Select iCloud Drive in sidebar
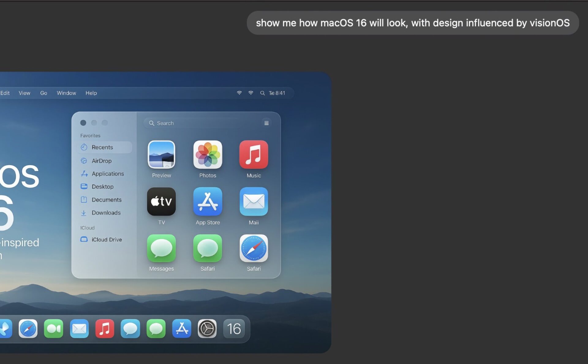 pos(107,240)
